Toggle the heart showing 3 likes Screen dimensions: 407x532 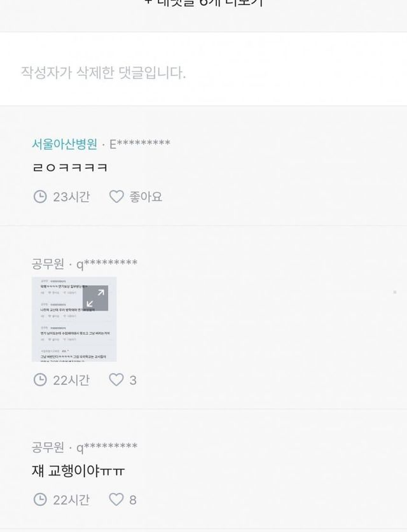click(x=116, y=380)
